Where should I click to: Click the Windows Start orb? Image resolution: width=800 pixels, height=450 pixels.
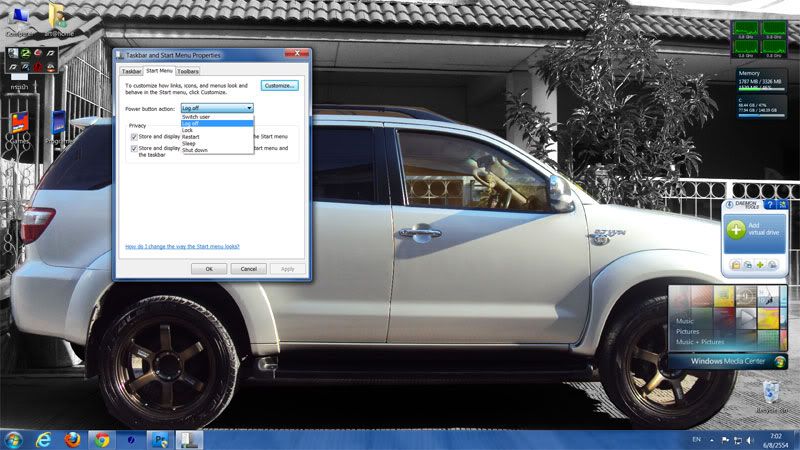(x=13, y=439)
